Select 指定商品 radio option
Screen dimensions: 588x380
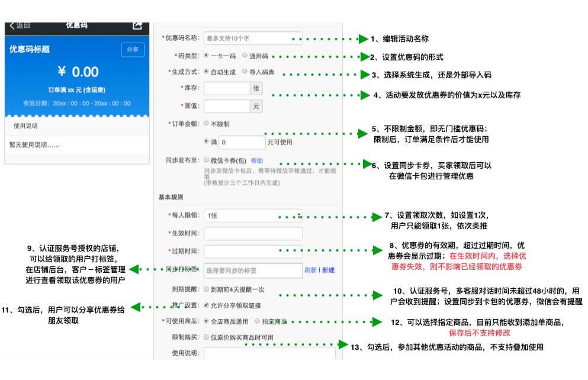tap(257, 321)
